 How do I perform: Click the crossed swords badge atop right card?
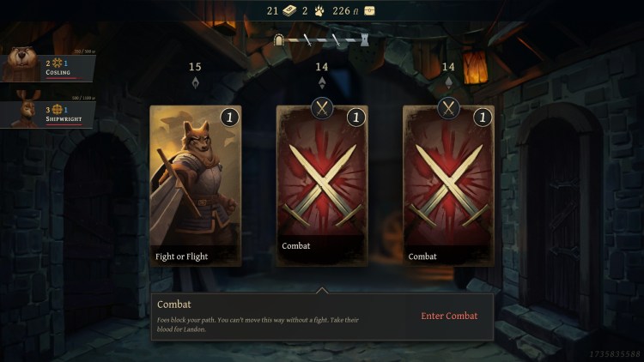coord(448,108)
